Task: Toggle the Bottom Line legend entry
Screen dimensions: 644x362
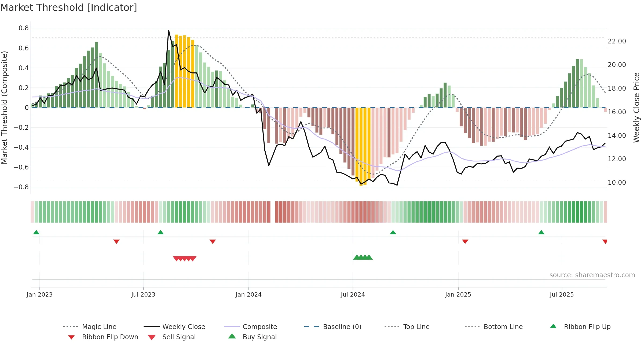Action: click(x=494, y=327)
